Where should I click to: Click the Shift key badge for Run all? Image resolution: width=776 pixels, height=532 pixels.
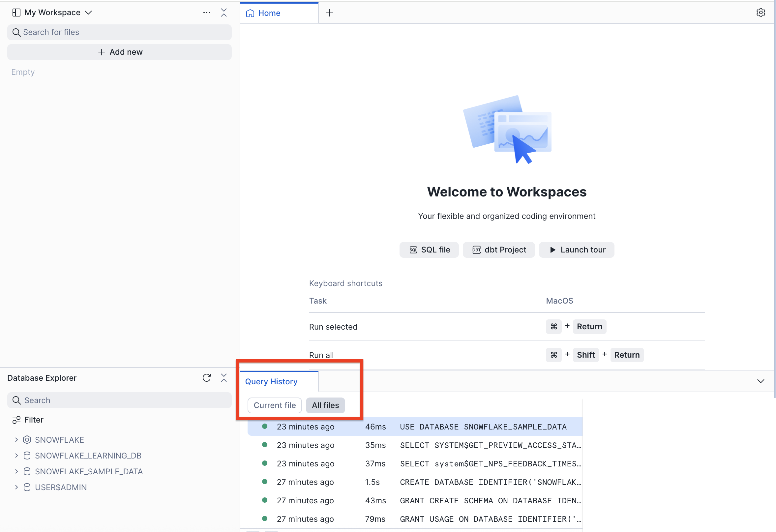[x=586, y=355]
